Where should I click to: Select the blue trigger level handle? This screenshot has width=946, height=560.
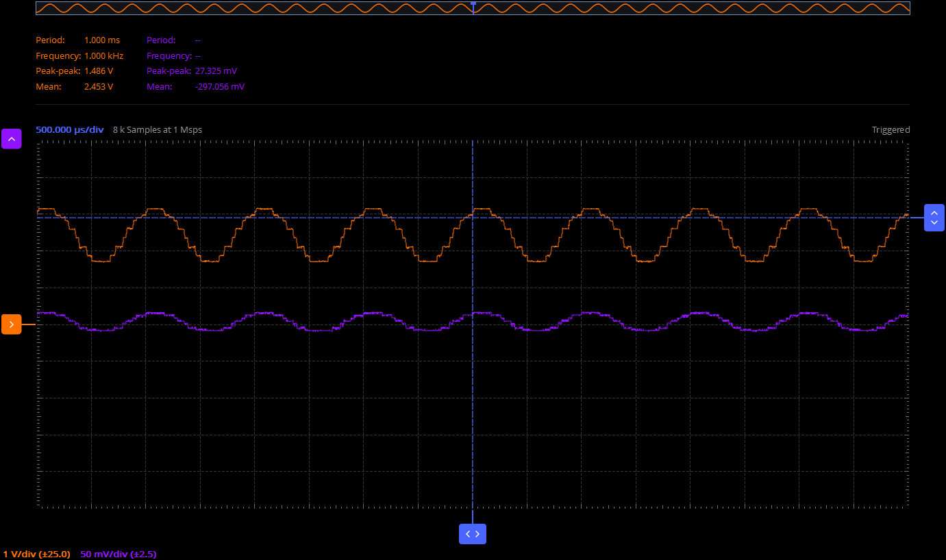[934, 218]
